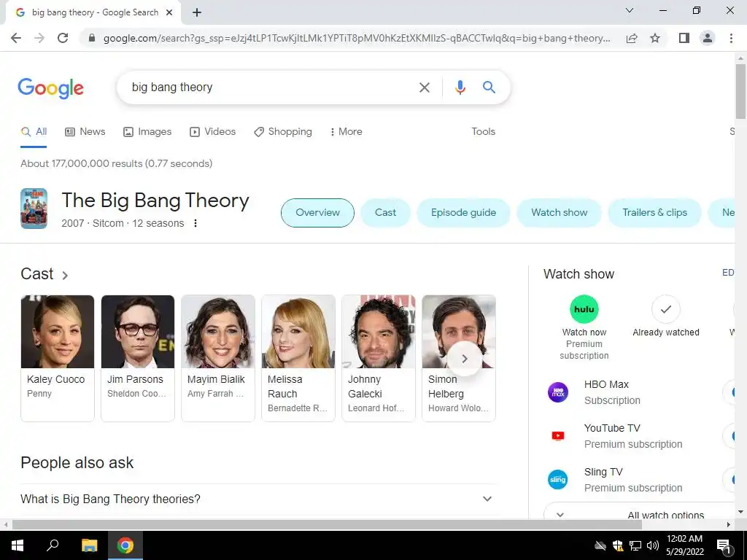The width and height of the screenshot is (747, 560).
Task: Select the Watch show chip
Action: tap(560, 213)
